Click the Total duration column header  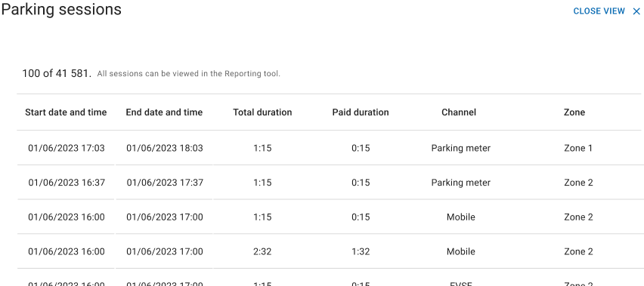(x=262, y=112)
